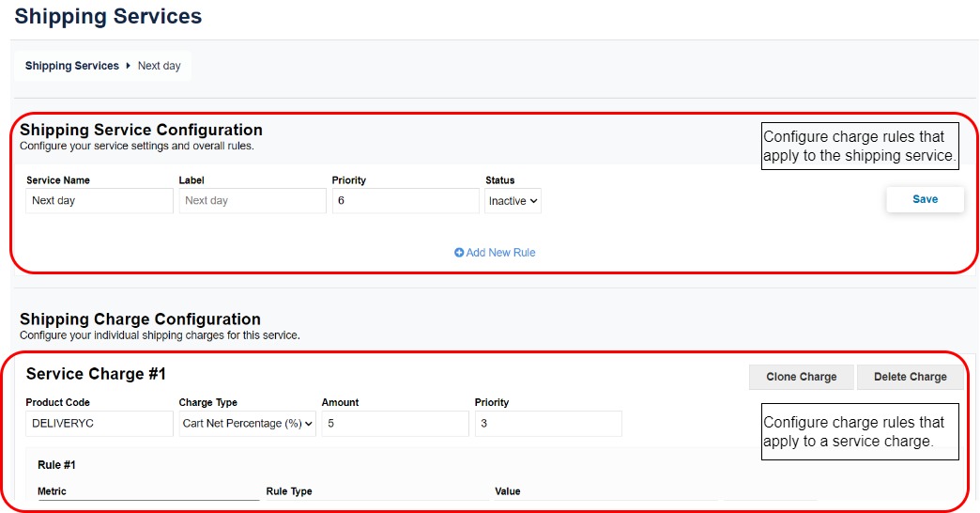Focus the Amount field showing 5
980x513 pixels.
[x=394, y=424]
